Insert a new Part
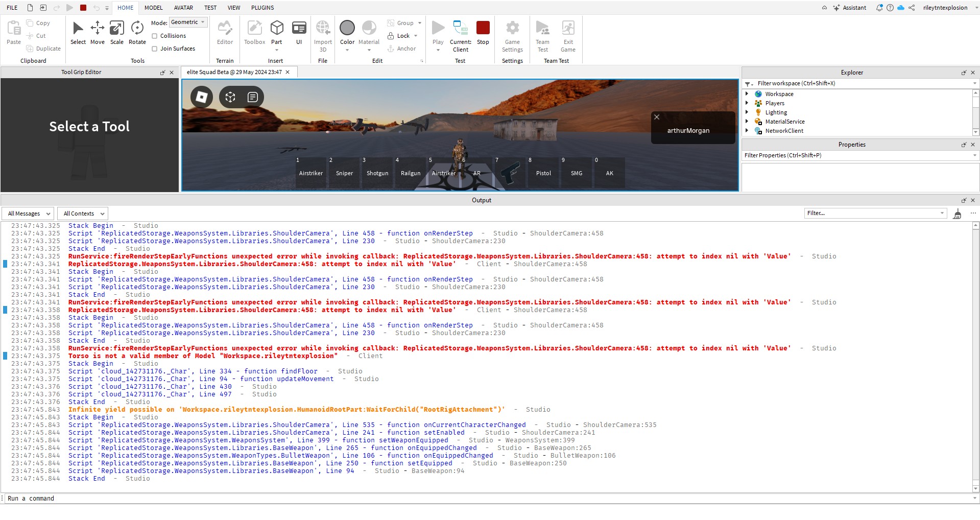This screenshot has width=980, height=520. click(277, 31)
